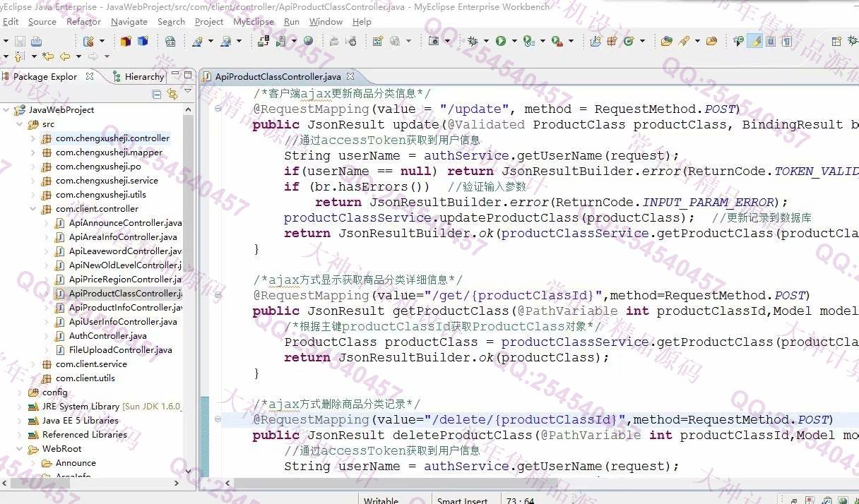Image resolution: width=859 pixels, height=504 pixels.
Task: Open the New Java Class dropdown arrow
Action: [x=642, y=41]
